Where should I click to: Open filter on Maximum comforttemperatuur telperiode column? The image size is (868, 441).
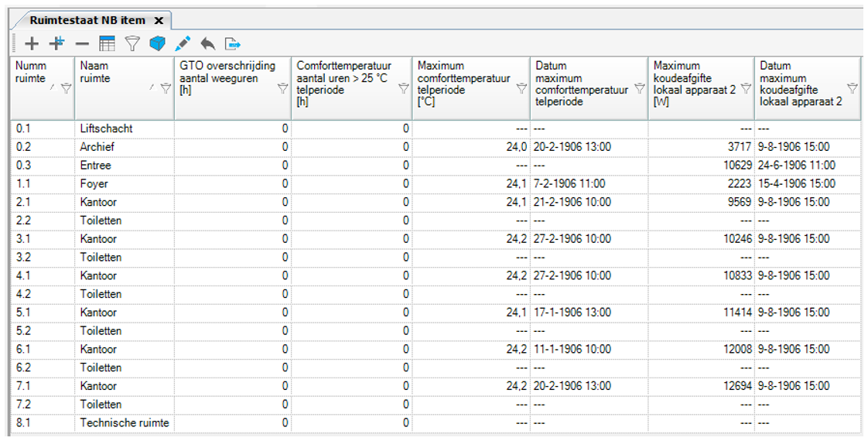tap(521, 89)
